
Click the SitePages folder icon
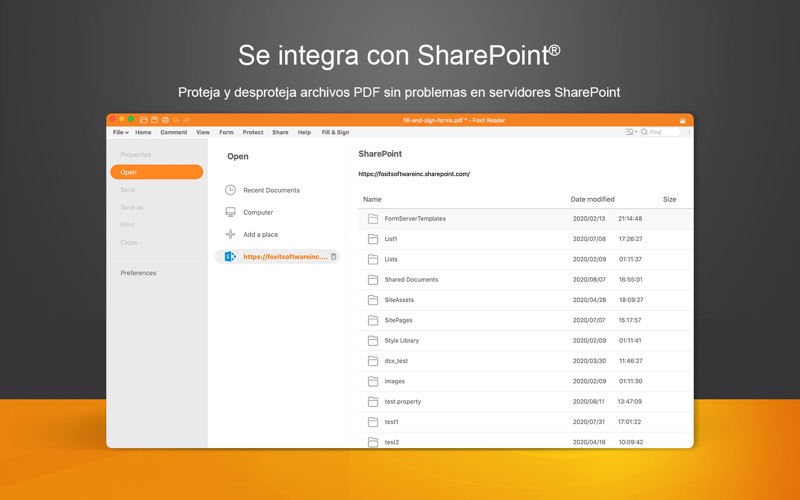373,320
